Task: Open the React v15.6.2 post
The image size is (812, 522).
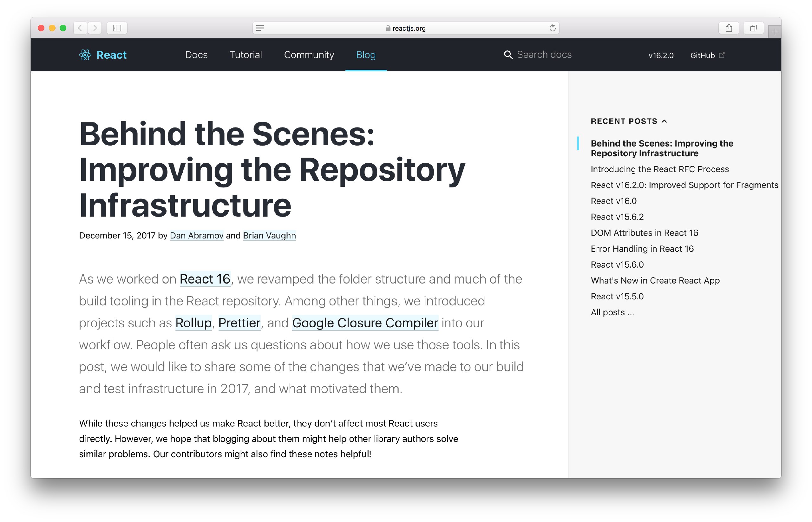Action: pos(617,217)
